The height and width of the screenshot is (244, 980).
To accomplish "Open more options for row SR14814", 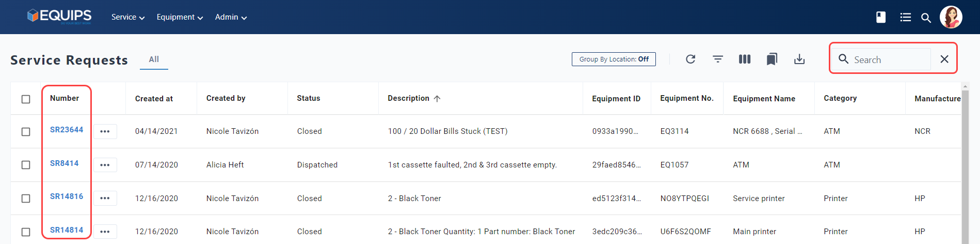I will point(105,232).
